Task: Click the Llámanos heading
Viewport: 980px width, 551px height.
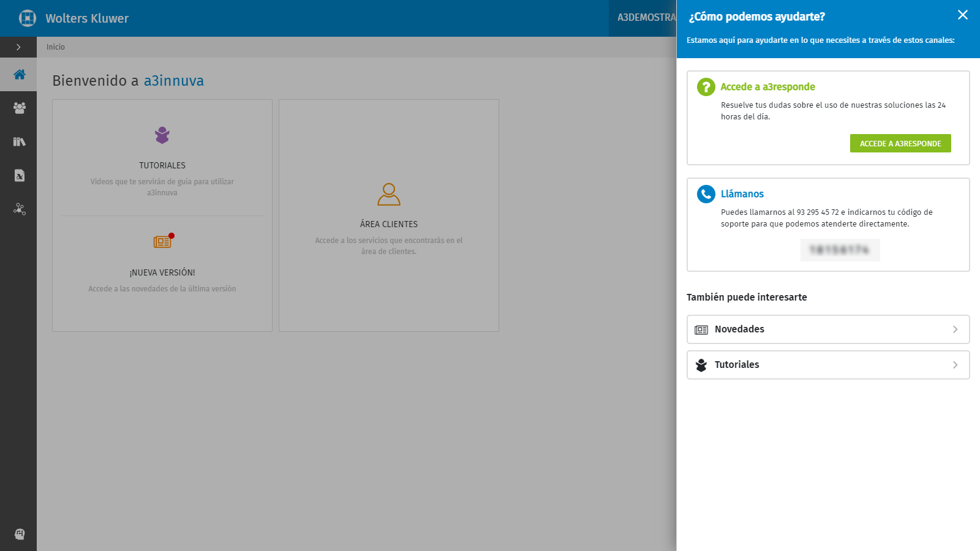Action: [x=742, y=194]
